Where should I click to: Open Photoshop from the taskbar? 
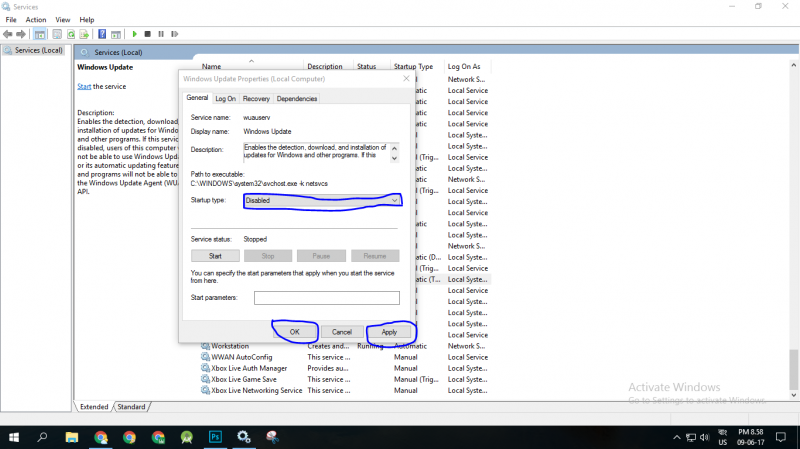click(215, 437)
